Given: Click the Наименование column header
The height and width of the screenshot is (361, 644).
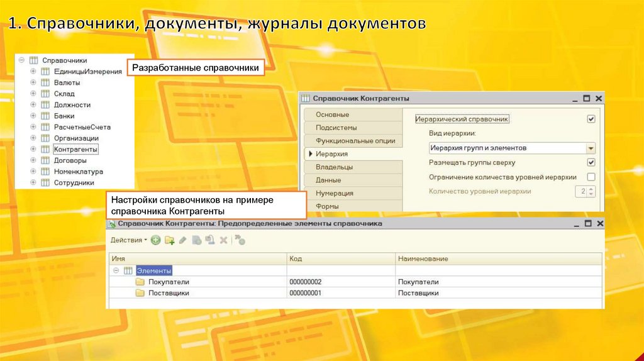Looking at the screenshot, I should (499, 258).
